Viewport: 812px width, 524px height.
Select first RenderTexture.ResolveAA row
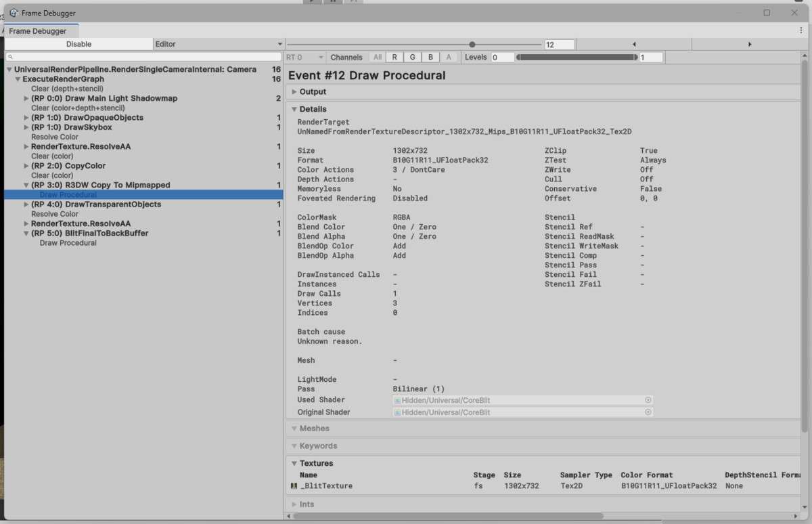pos(143,147)
